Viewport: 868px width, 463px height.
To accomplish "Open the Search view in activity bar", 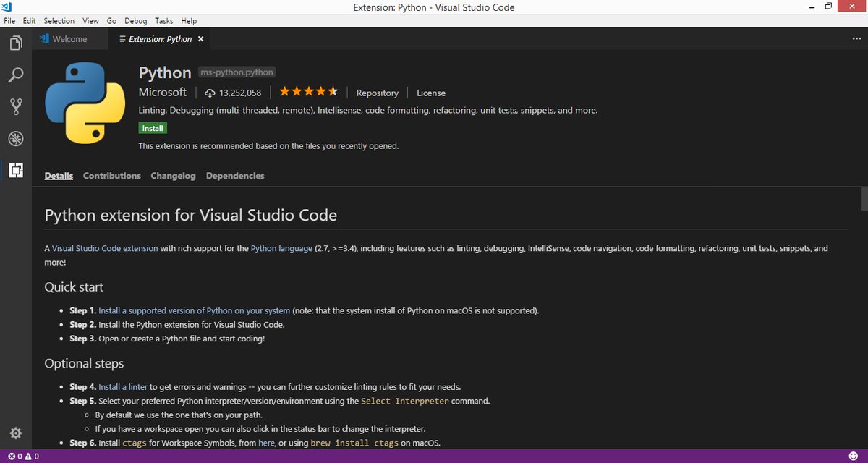I will pyautogui.click(x=16, y=75).
